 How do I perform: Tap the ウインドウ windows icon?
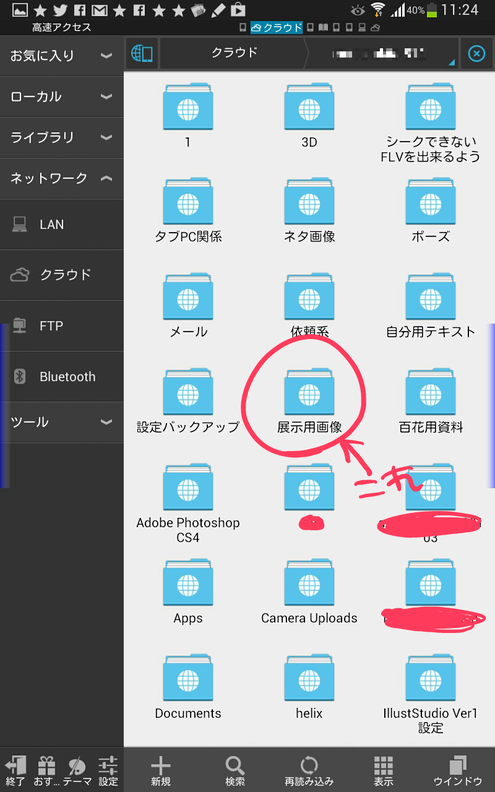point(457,765)
